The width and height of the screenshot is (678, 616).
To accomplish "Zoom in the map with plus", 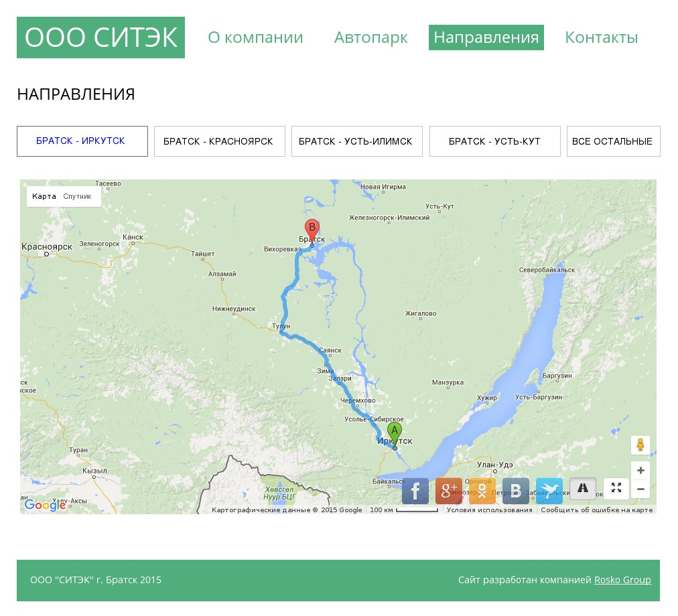I will click(640, 470).
